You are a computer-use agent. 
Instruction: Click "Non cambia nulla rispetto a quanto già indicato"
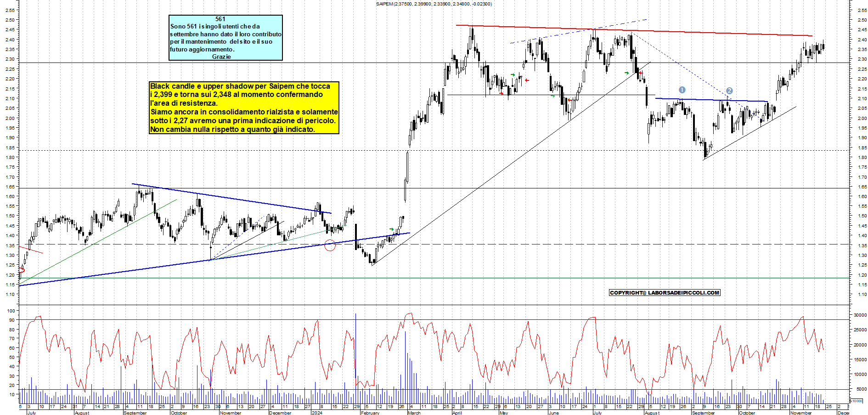233,129
